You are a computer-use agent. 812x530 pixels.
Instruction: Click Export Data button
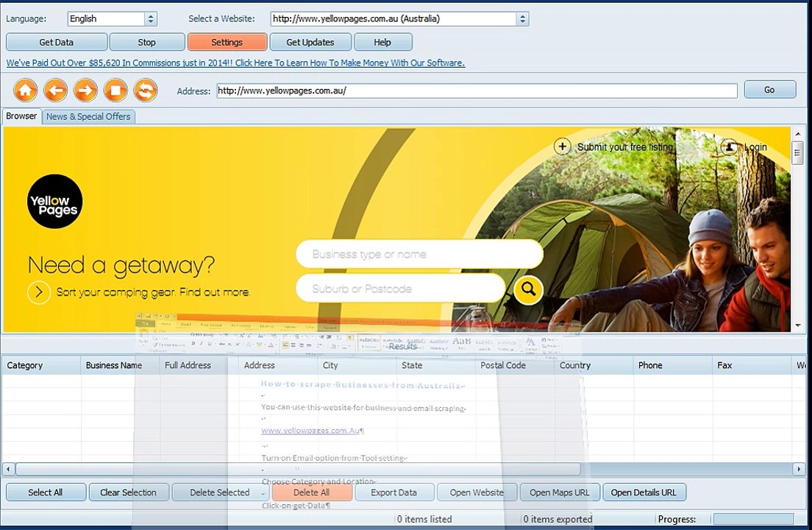click(394, 492)
